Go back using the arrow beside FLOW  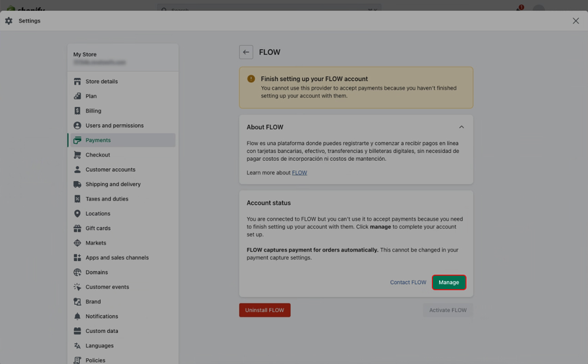[246, 52]
